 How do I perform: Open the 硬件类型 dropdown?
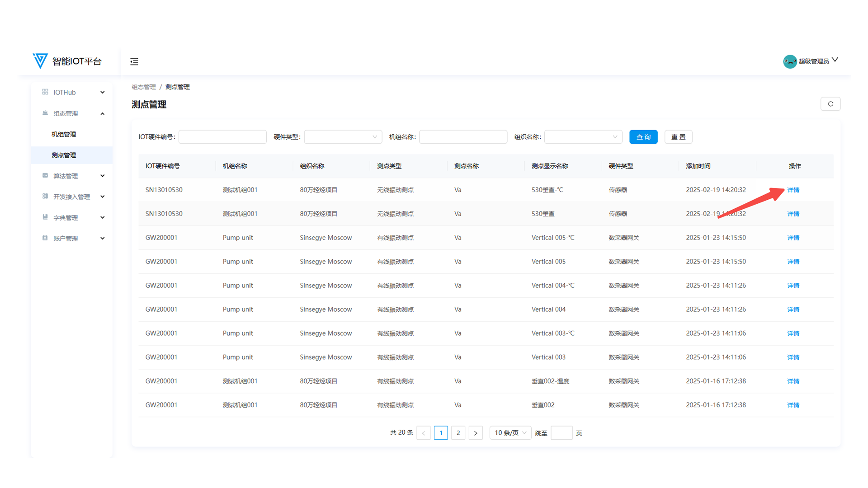pos(343,137)
